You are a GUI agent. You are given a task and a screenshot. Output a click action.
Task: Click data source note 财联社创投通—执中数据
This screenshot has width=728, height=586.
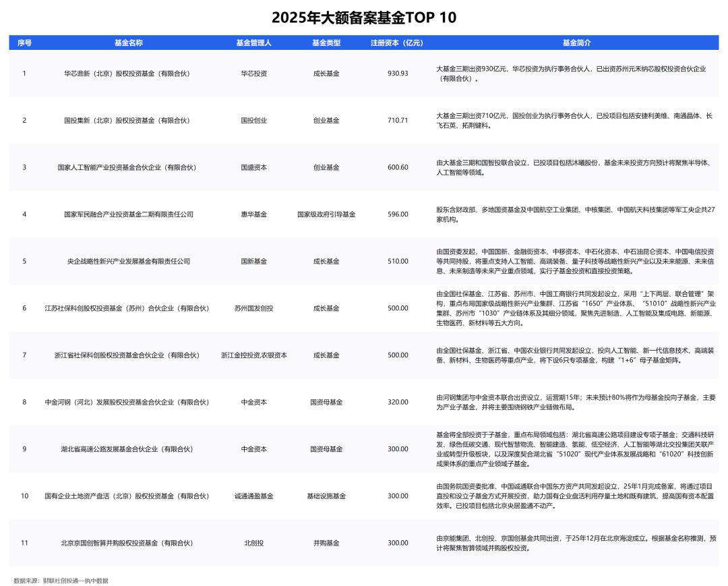(x=75, y=581)
